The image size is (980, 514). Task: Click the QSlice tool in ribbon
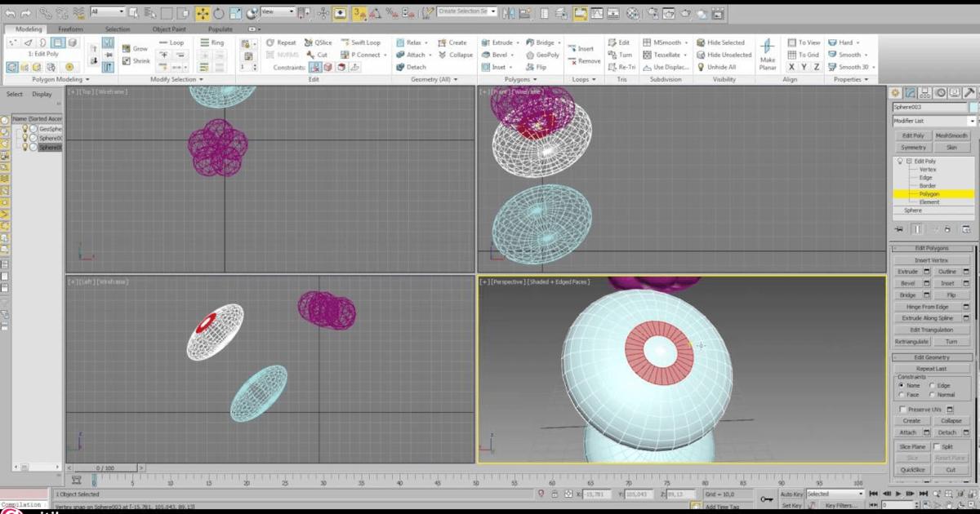tap(318, 42)
